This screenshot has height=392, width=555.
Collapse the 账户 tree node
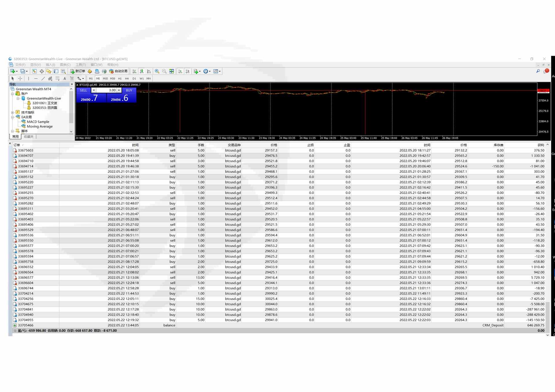(12, 94)
